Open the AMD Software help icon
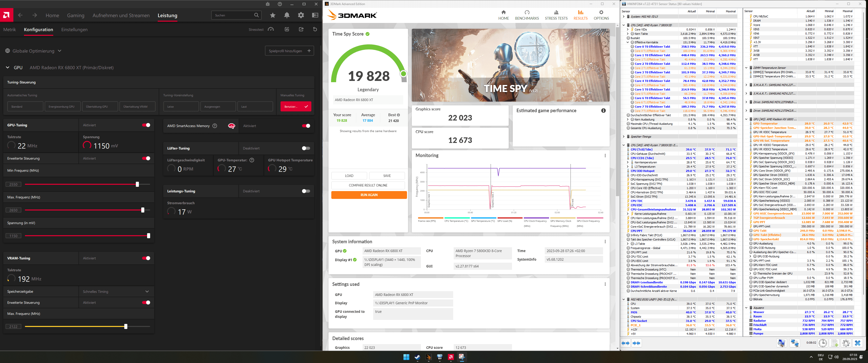 point(280,4)
